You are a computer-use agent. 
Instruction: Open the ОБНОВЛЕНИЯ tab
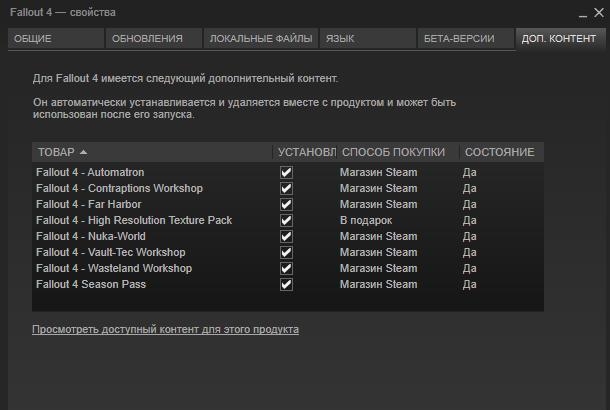tap(154, 39)
